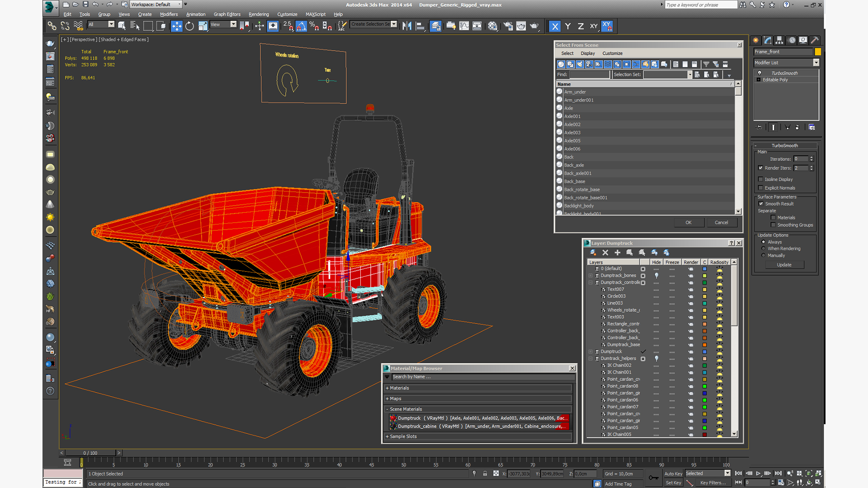Open the Motion command panel tab
The image size is (868, 488).
point(792,40)
